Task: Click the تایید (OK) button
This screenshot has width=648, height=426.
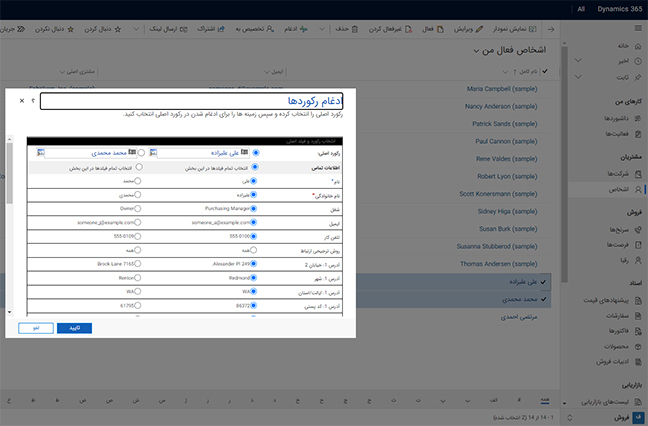Action: point(74,327)
